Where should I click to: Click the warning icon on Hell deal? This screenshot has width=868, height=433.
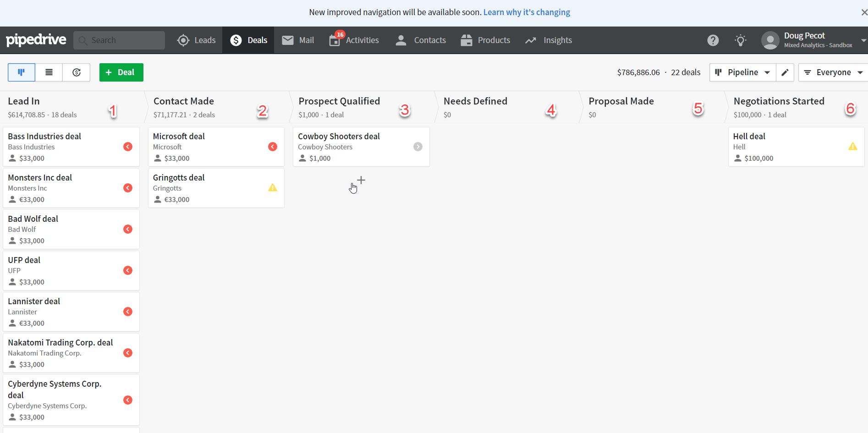[x=853, y=146]
